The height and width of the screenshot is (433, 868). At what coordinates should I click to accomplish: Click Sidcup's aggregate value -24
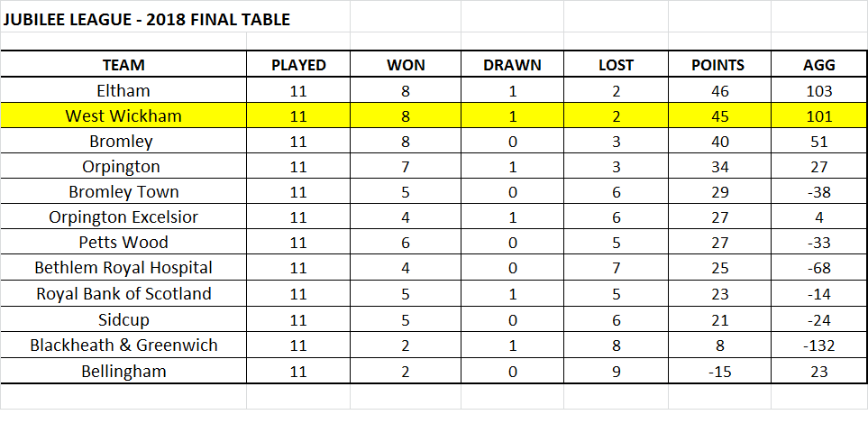click(818, 320)
